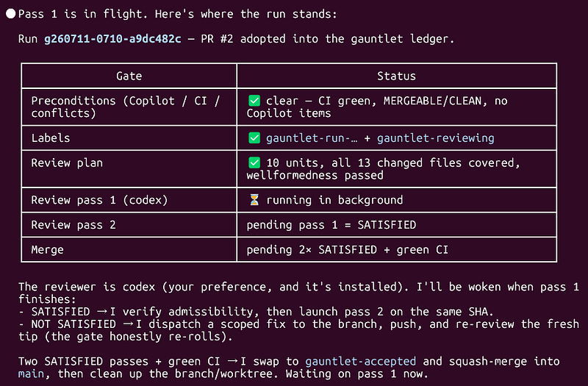Click 'pending 2× SATISFIED + green CI' status
This screenshot has width=588, height=386.
pos(347,249)
